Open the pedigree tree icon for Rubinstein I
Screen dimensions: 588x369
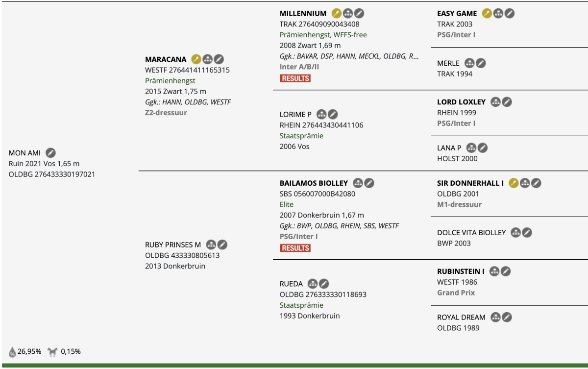tap(494, 271)
